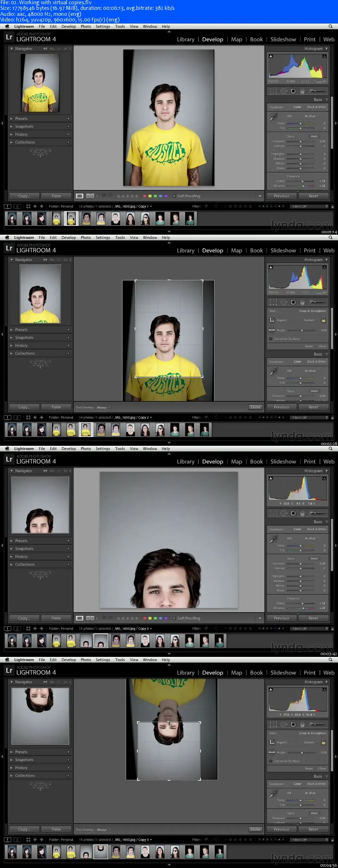Open 'Filters Off' dropdown in the 00:01:14 frame

point(309,207)
